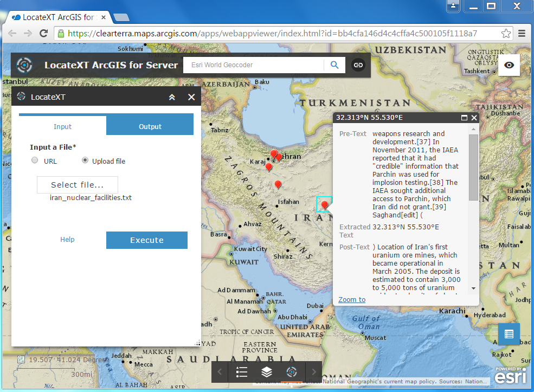The width and height of the screenshot is (534, 392).
Task: Click the red marker north of Isfahan
Action: coord(278,184)
